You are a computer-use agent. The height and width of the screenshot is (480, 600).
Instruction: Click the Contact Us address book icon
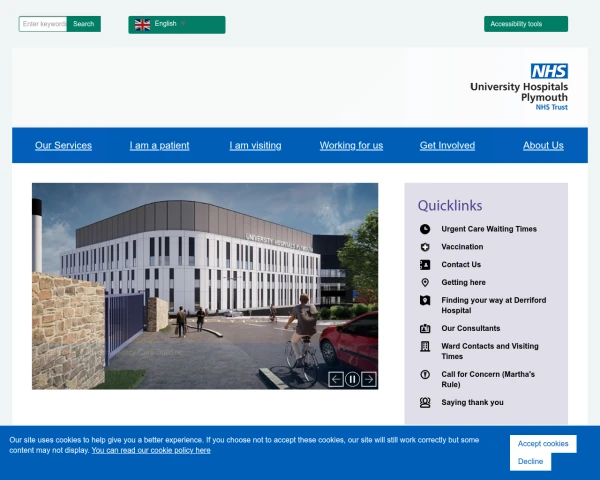pyautogui.click(x=425, y=264)
